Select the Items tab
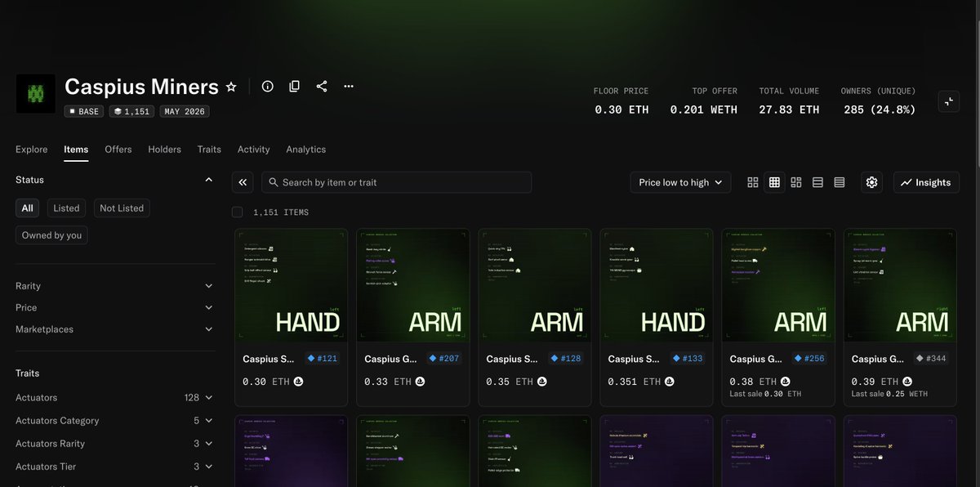Screen dimensions: 980x487 pos(76,150)
